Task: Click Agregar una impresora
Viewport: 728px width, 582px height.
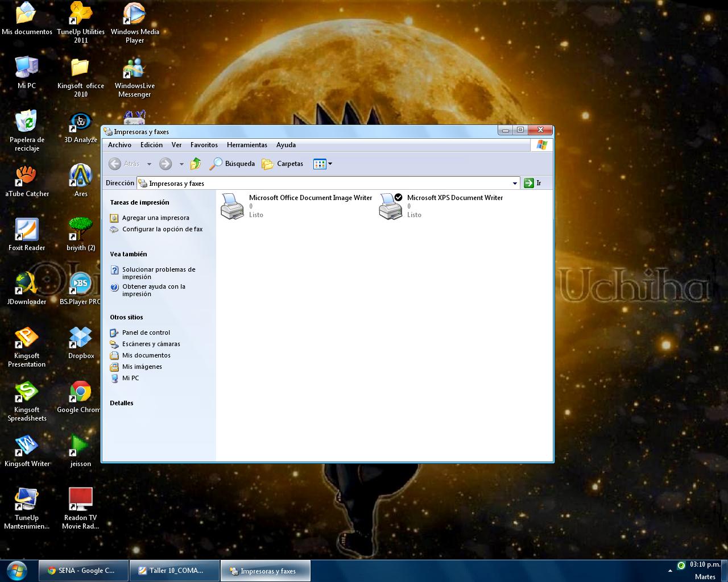Action: 156,218
